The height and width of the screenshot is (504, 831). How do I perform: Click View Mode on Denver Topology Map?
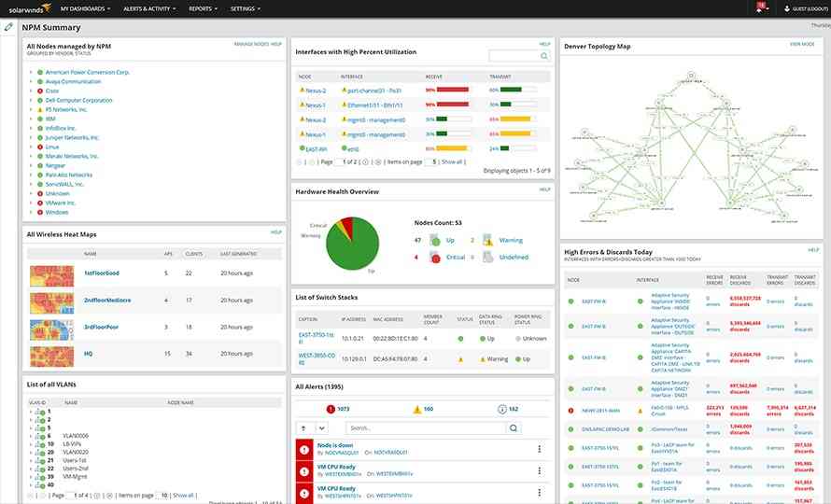(802, 44)
